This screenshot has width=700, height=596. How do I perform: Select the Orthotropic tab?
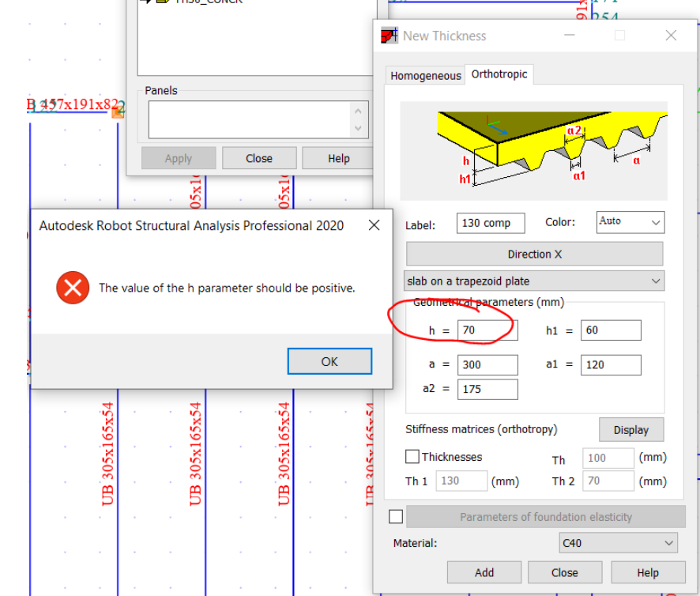[499, 74]
